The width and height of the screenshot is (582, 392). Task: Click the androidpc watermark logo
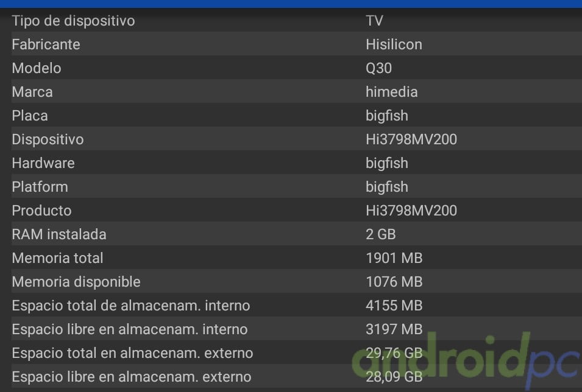(x=463, y=359)
